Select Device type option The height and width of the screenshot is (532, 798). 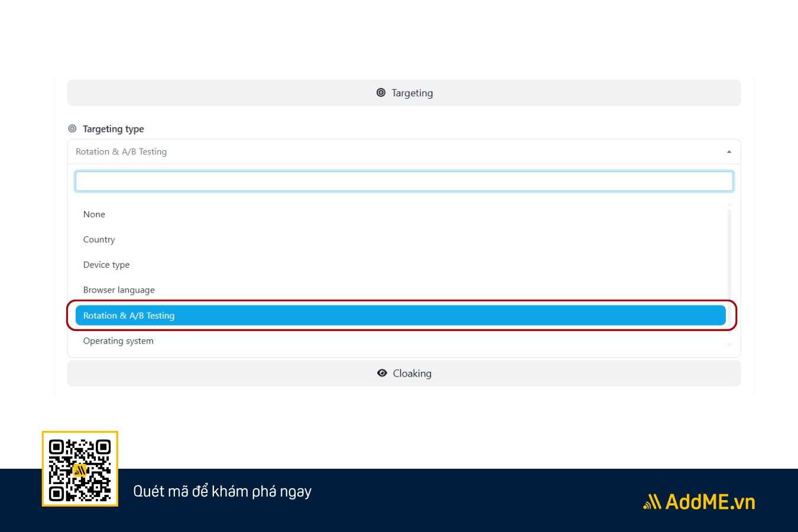(x=400, y=265)
